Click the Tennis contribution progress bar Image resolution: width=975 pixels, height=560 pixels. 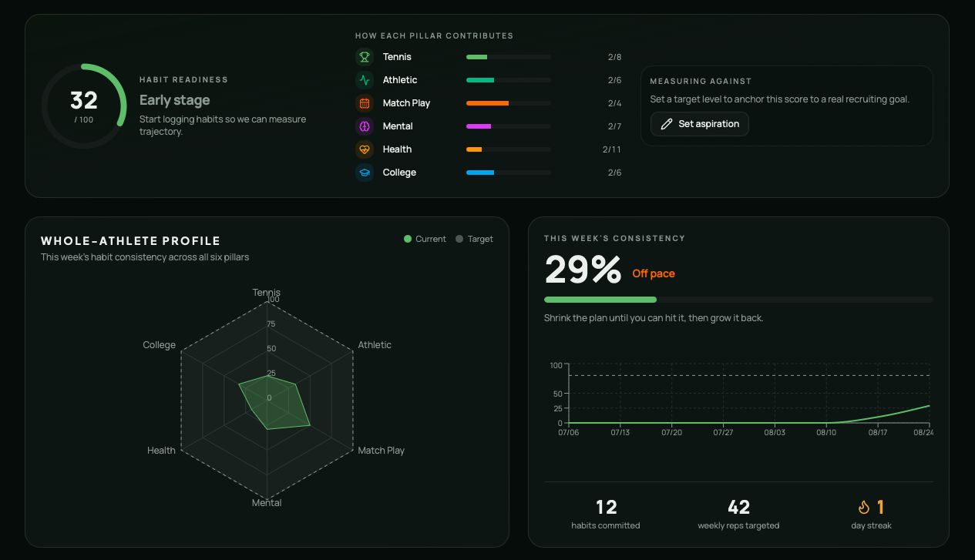(509, 57)
